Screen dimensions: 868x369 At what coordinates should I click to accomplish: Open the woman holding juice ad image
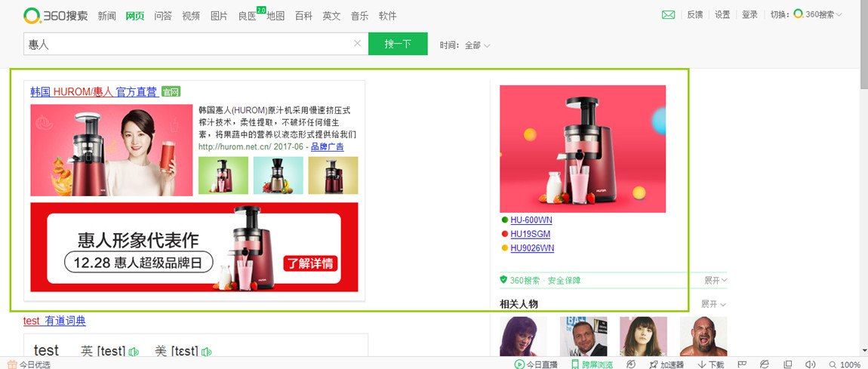(x=111, y=150)
